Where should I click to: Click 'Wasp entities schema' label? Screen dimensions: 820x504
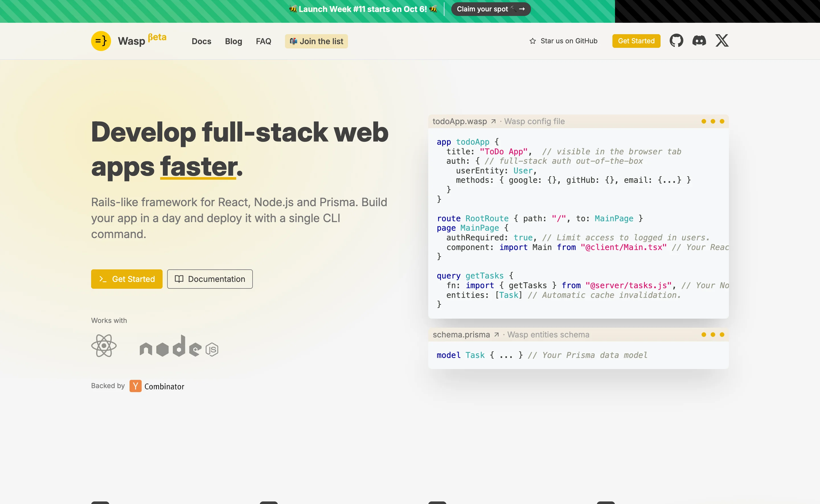coord(548,335)
